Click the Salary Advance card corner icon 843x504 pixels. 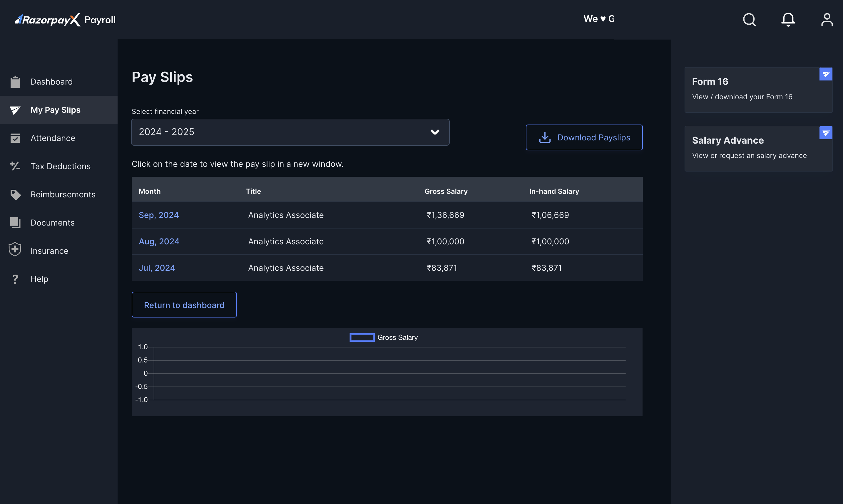(826, 133)
